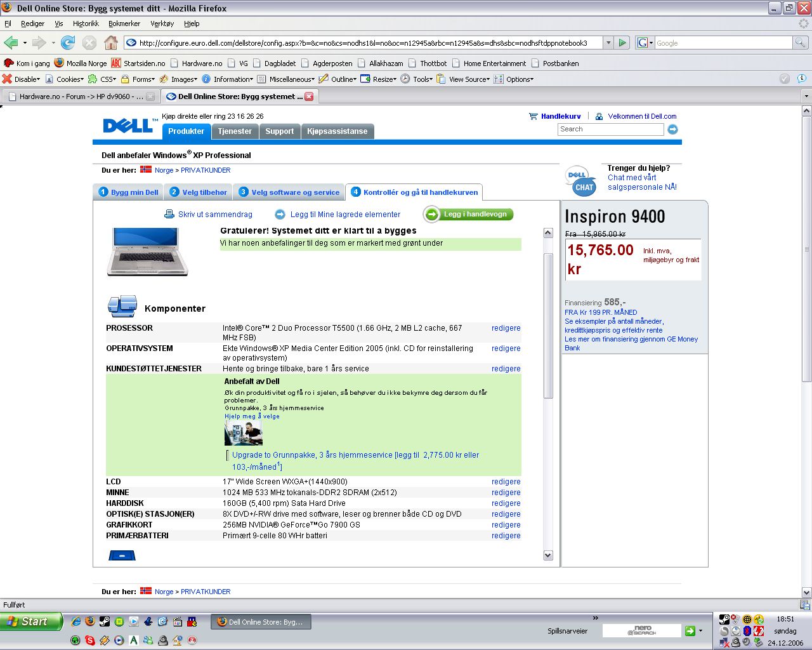This screenshot has width=812, height=650.
Task: Open the Kom i gang bookmark
Action: [27, 63]
